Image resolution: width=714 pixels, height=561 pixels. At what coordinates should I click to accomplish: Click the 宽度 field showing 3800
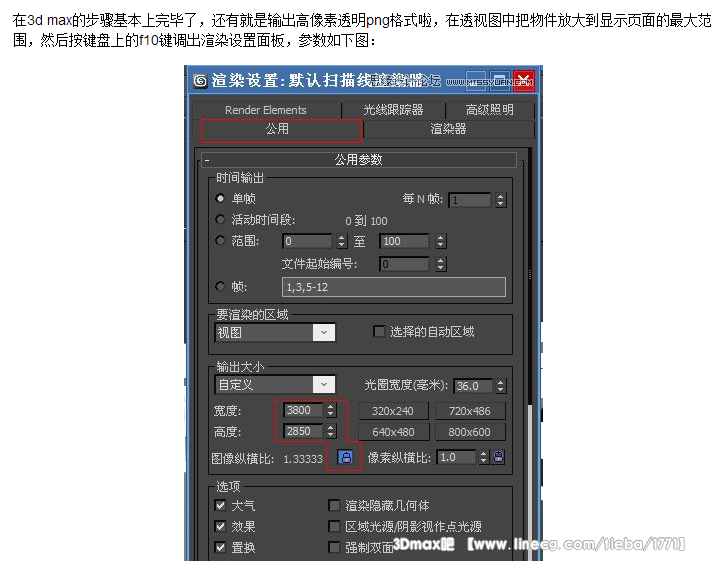tap(303, 410)
